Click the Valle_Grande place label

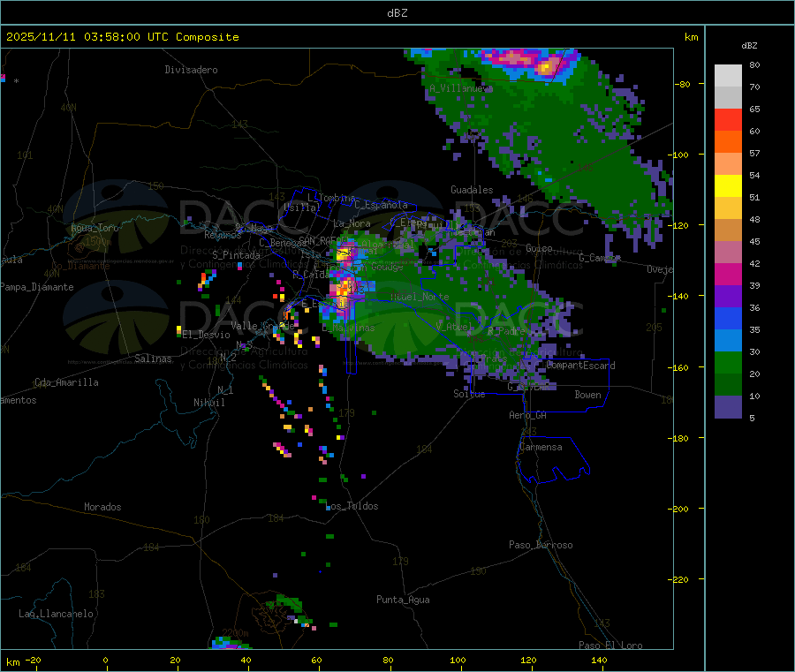click(x=262, y=325)
